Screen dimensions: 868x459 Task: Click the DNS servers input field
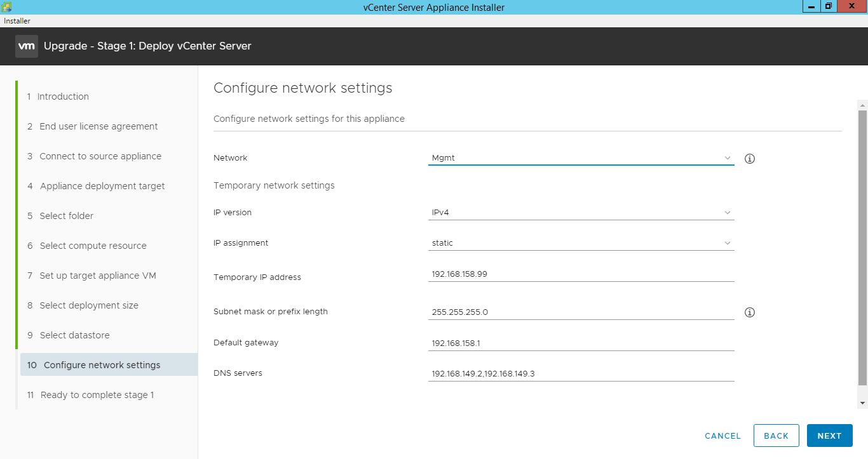[x=581, y=373]
